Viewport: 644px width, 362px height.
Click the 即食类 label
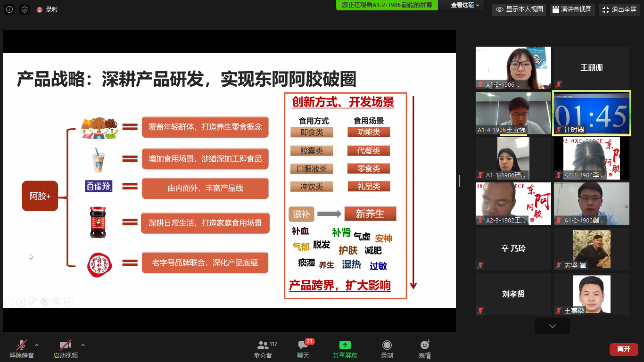tap(312, 132)
